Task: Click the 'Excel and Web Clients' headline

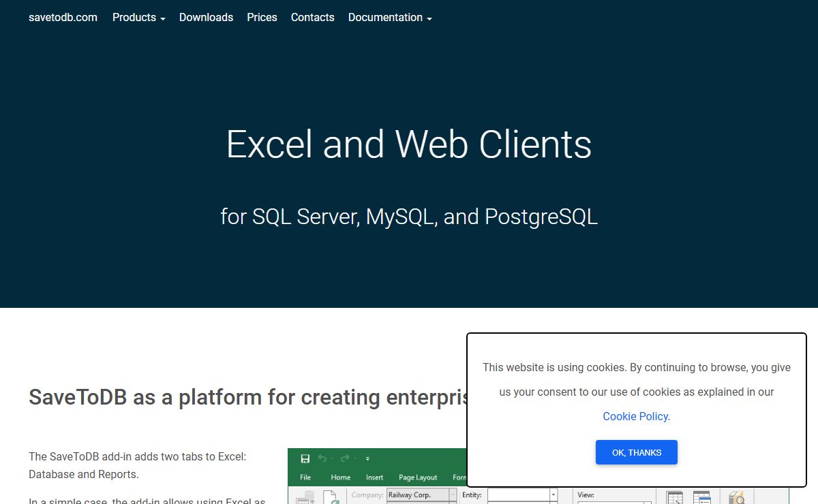Action: (x=409, y=144)
